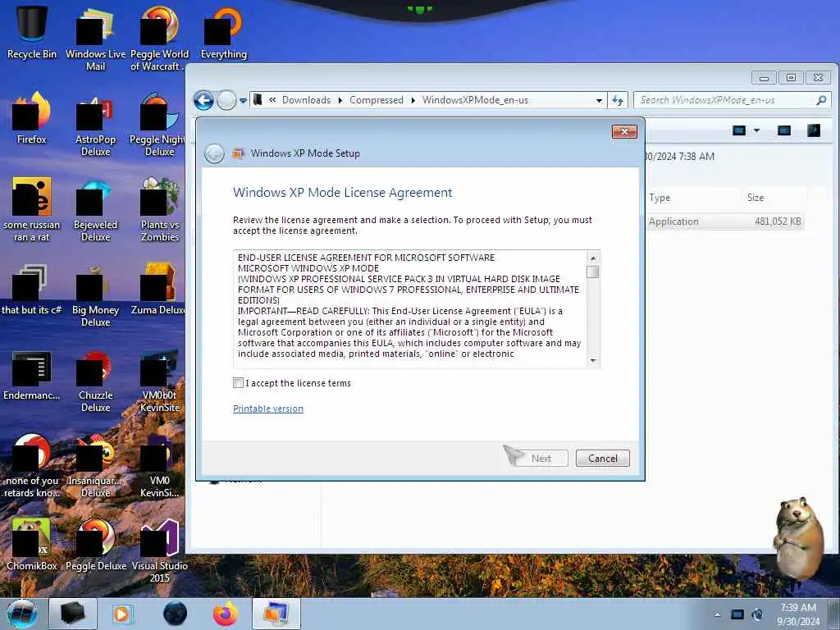The width and height of the screenshot is (840, 630).
Task: Open the 'none of you' desktop icon
Action: coord(32,466)
